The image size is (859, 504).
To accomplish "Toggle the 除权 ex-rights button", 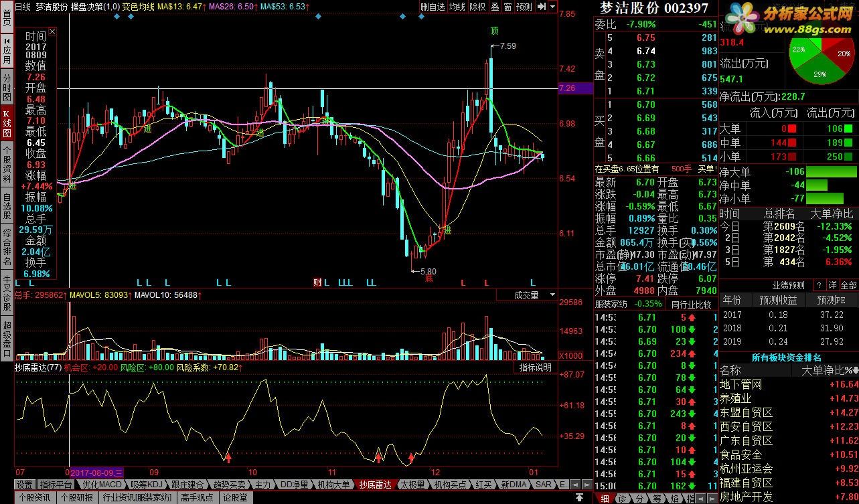I will pyautogui.click(x=477, y=6).
